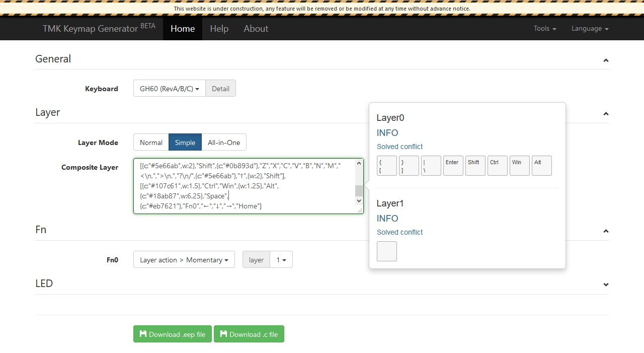
Task: Click the backslash pipe key in Layer0
Action: click(x=431, y=166)
